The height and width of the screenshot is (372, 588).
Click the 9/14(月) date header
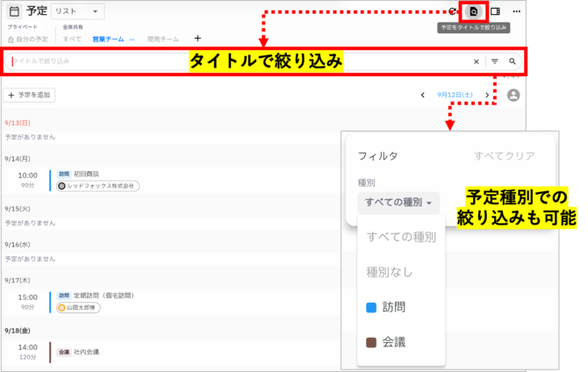(x=18, y=159)
